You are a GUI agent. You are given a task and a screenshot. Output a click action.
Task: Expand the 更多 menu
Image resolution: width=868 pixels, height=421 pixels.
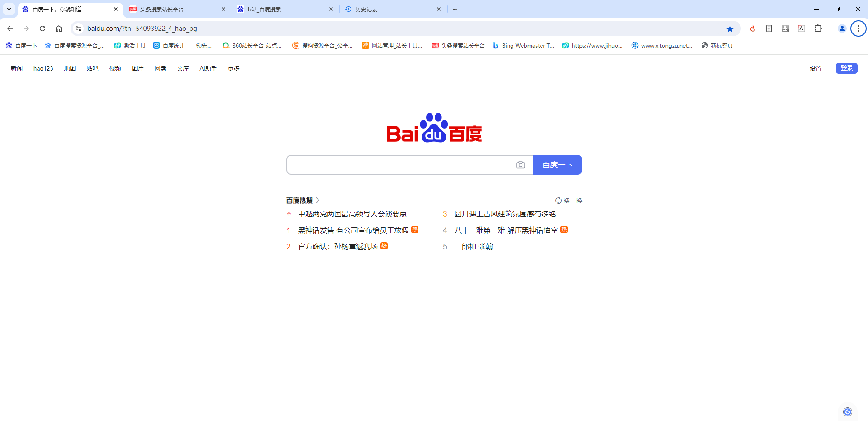coord(234,68)
